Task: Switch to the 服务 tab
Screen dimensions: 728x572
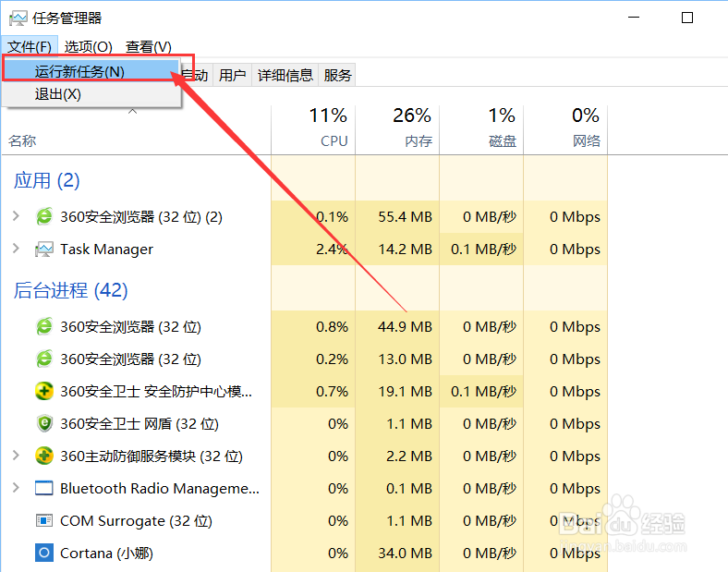Action: coord(337,75)
